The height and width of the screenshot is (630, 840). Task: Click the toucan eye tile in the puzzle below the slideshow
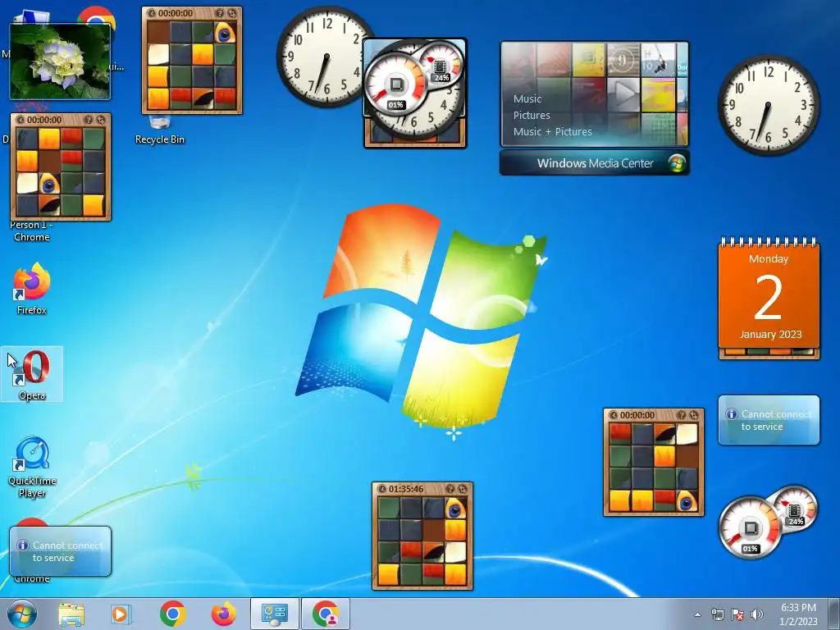pos(48,183)
